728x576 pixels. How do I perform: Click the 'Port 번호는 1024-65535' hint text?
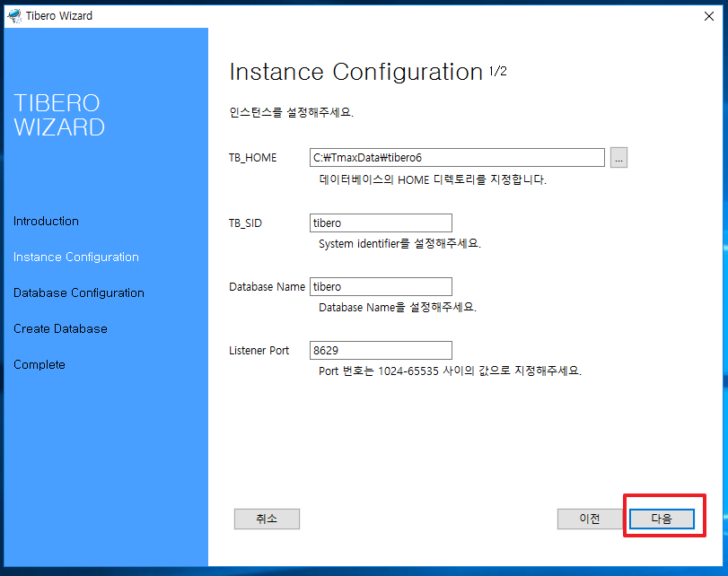(450, 371)
